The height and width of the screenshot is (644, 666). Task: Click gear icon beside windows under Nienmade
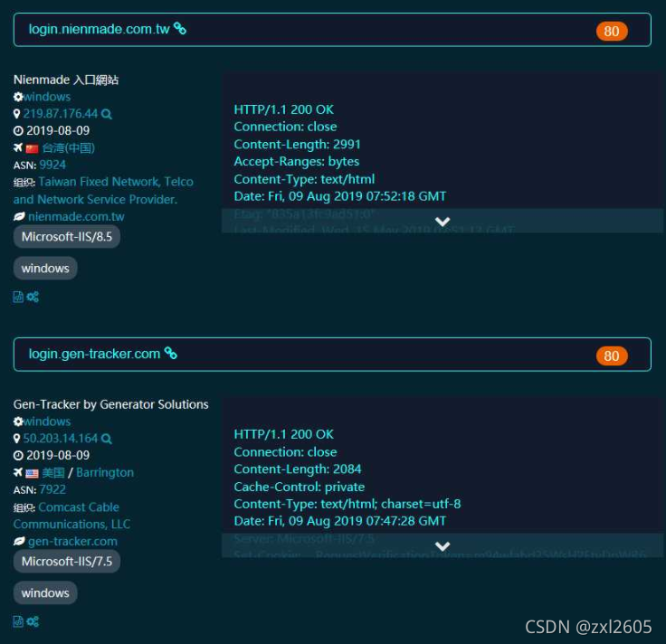click(x=18, y=97)
